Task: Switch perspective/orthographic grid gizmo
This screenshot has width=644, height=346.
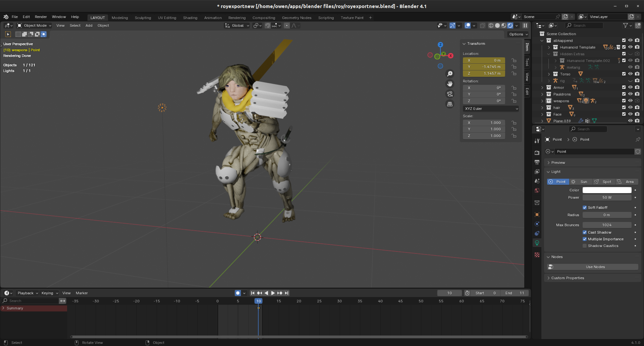Action: tap(450, 104)
